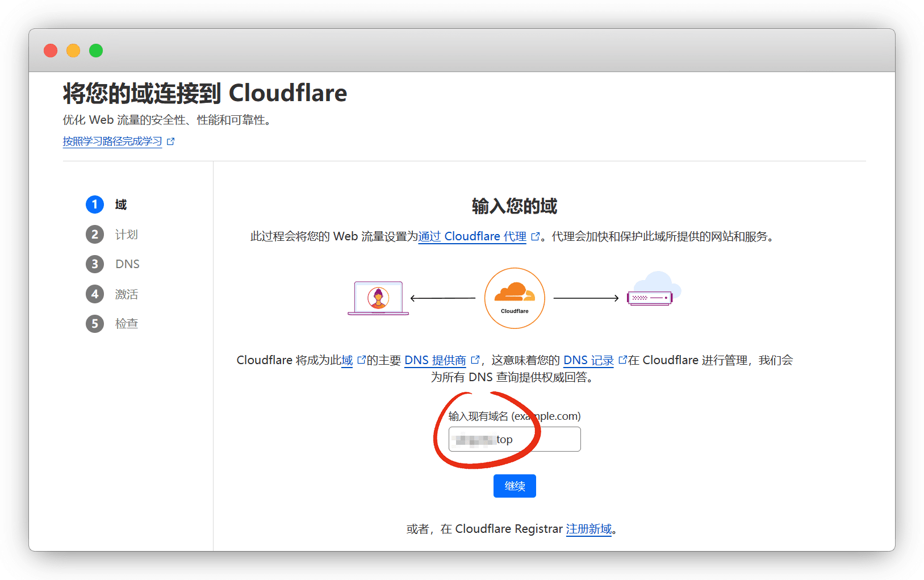The width and height of the screenshot is (924, 580).
Task: Click external icon after DNS 记录
Action: pyautogui.click(x=622, y=360)
